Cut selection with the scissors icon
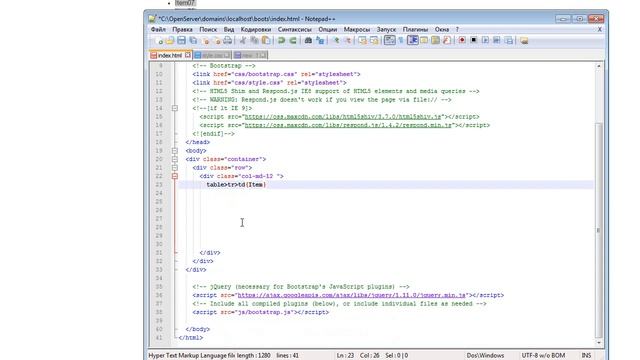Image resolution: width=640 pixels, height=360 pixels. point(243,40)
